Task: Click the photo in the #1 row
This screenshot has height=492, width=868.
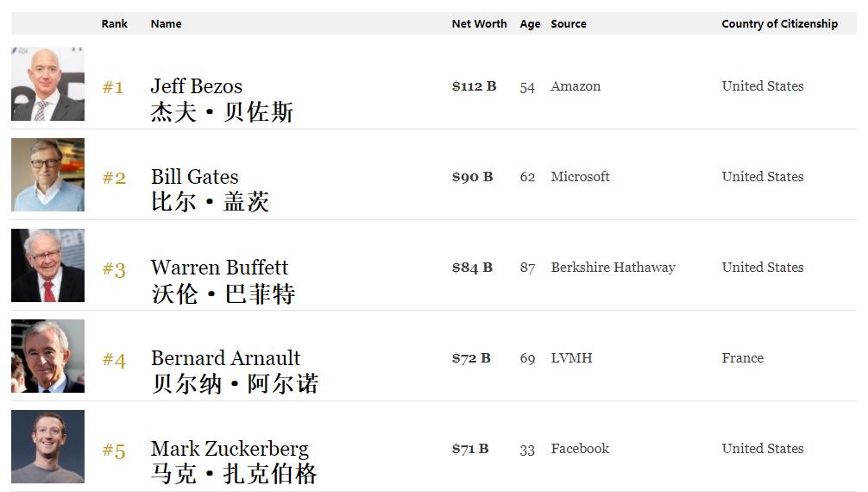Action: 47,84
